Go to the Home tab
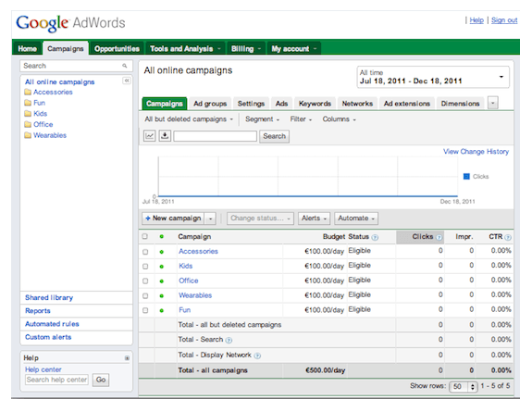This screenshot has width=532, height=412. pyautogui.click(x=27, y=48)
